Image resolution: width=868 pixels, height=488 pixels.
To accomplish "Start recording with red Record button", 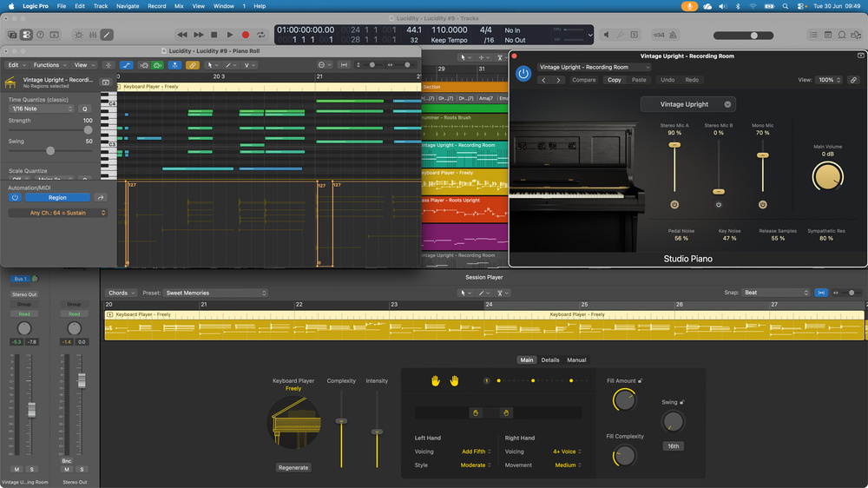I will (246, 35).
